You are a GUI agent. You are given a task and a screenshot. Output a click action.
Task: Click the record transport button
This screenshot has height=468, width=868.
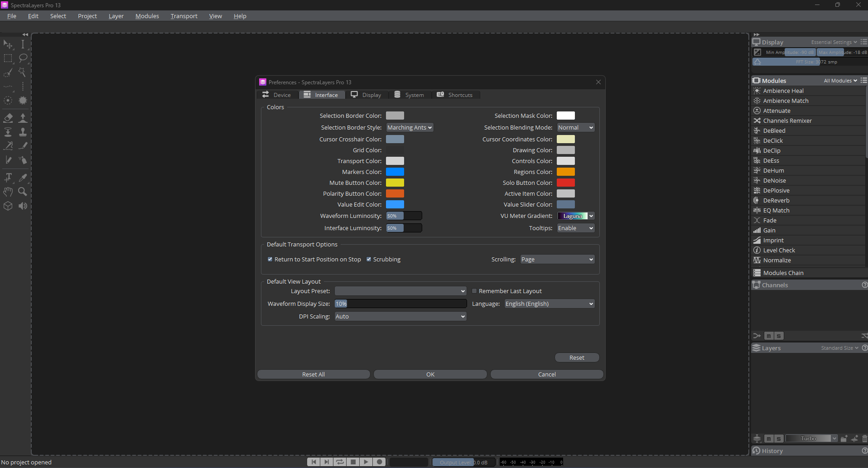(x=380, y=462)
